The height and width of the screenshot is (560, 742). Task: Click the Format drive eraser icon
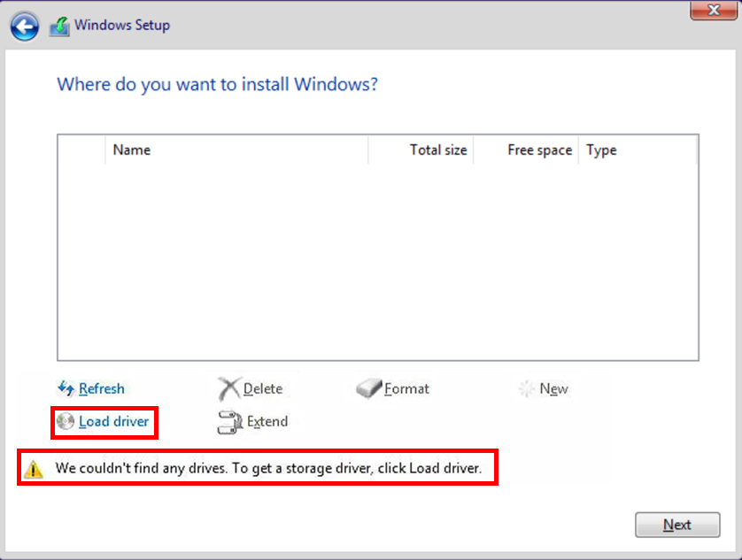tap(368, 388)
